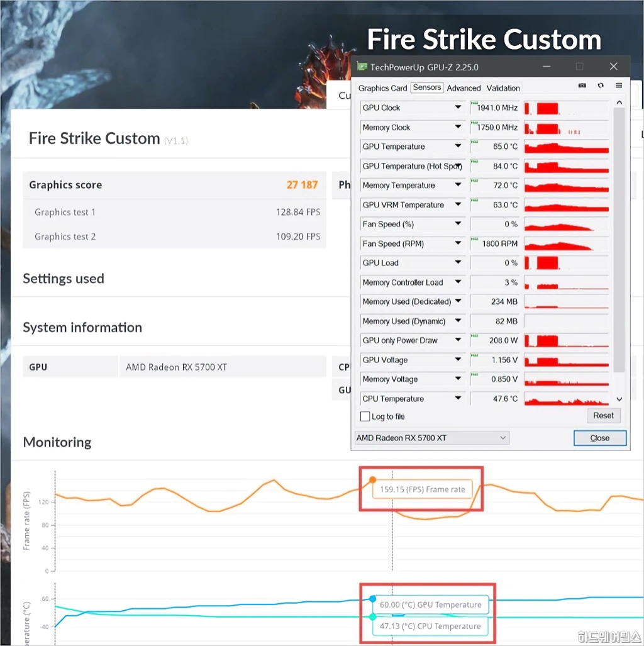Expand the CPU Temperature dropdown
Screen dimensions: 644x646
tap(458, 398)
